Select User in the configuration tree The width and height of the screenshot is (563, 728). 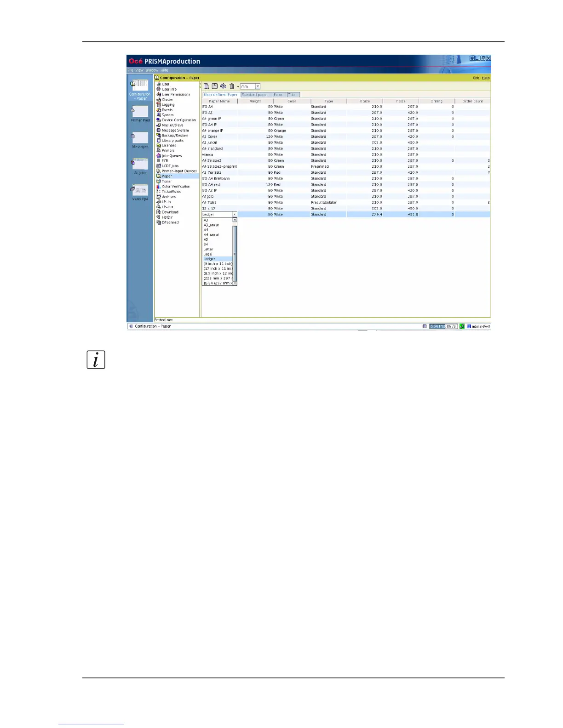pyautogui.click(x=166, y=84)
